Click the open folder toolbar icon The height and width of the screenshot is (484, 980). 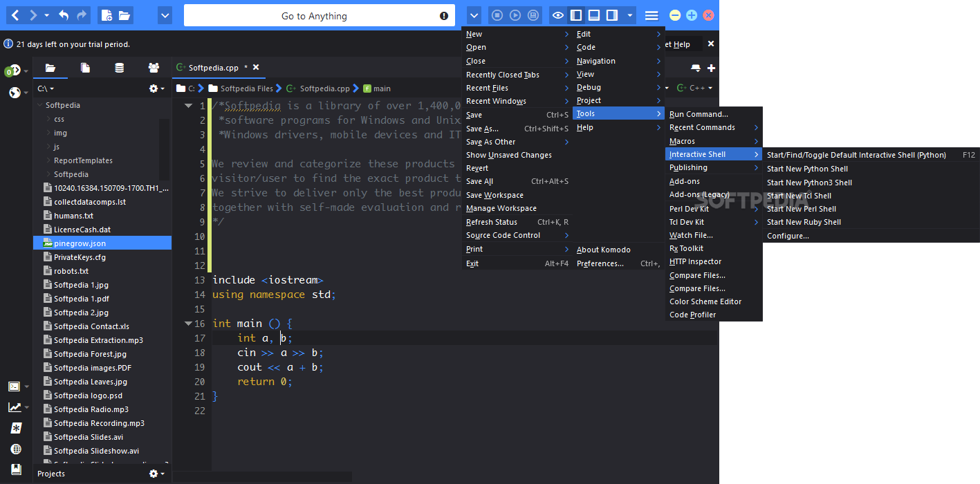tap(124, 15)
